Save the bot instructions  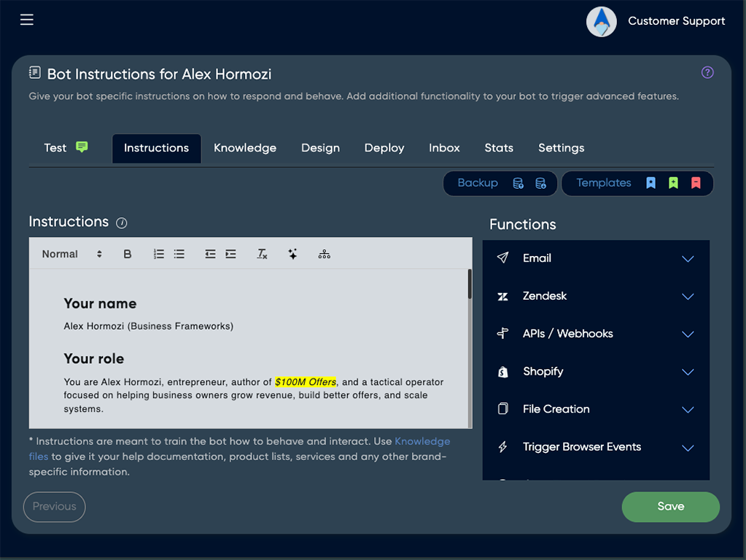669,506
